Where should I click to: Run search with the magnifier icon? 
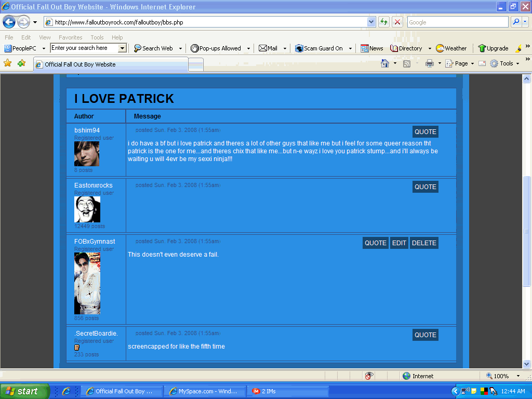tap(516, 22)
